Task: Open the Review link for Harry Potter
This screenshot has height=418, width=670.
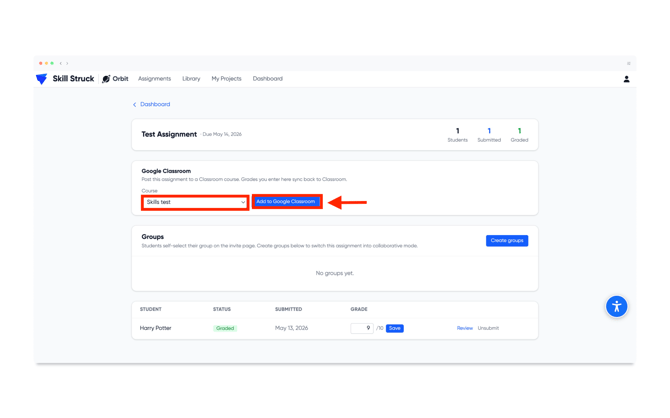Action: [x=464, y=328]
